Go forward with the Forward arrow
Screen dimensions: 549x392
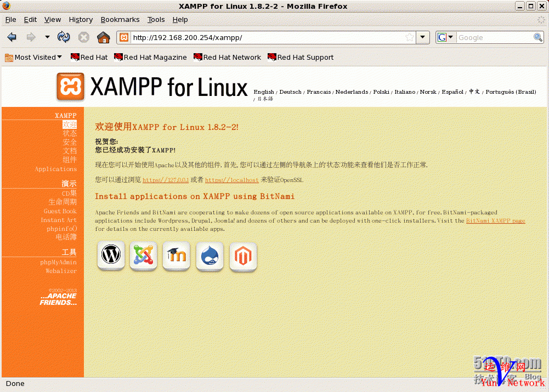(31, 37)
